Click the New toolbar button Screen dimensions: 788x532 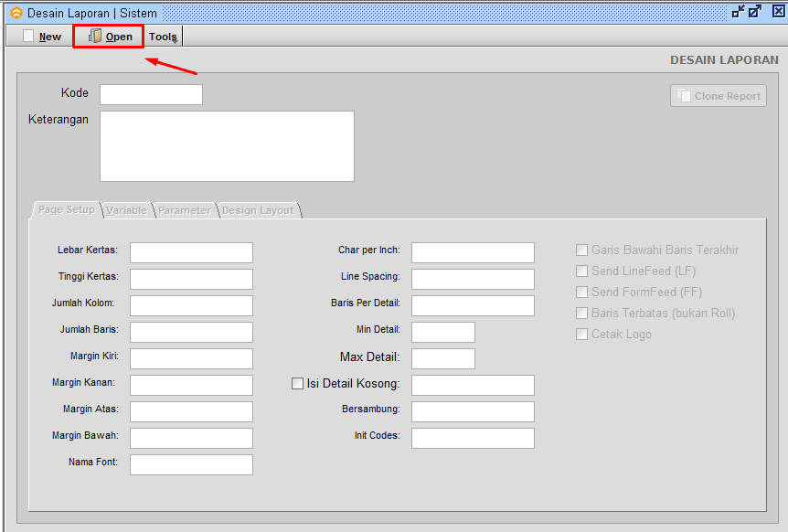tap(42, 37)
